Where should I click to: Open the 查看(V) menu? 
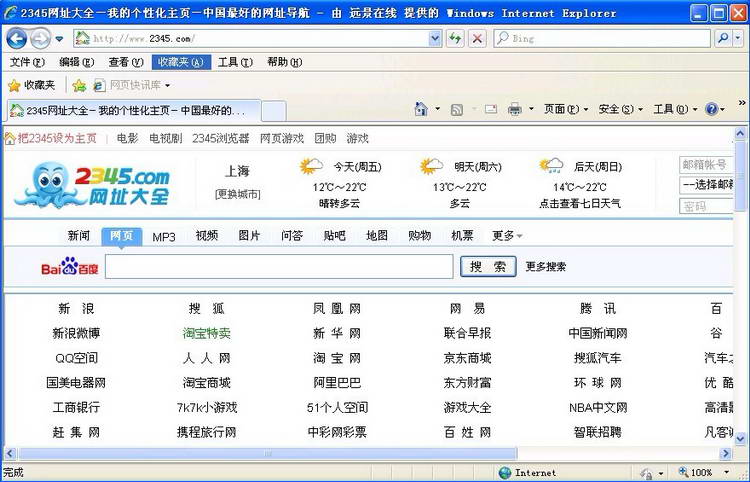126,62
